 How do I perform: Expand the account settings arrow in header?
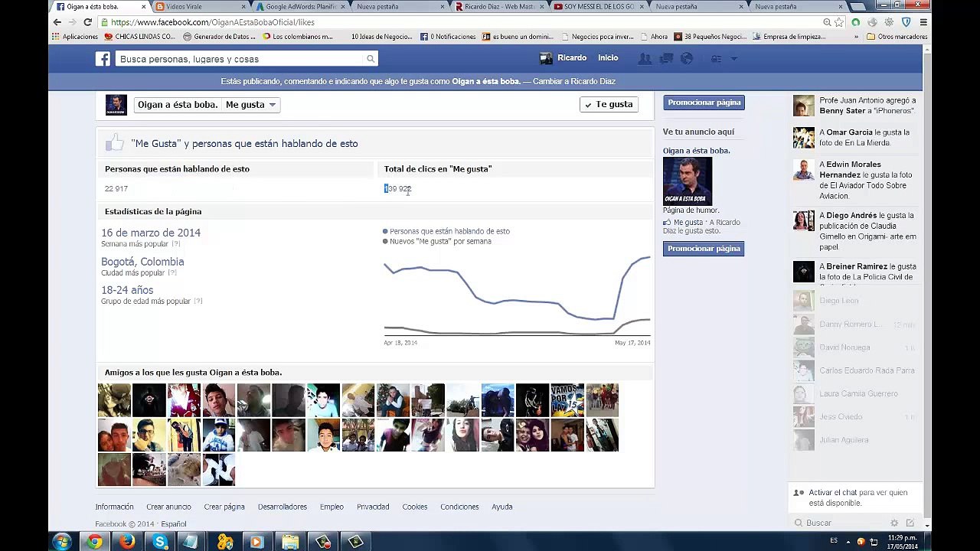pos(733,59)
